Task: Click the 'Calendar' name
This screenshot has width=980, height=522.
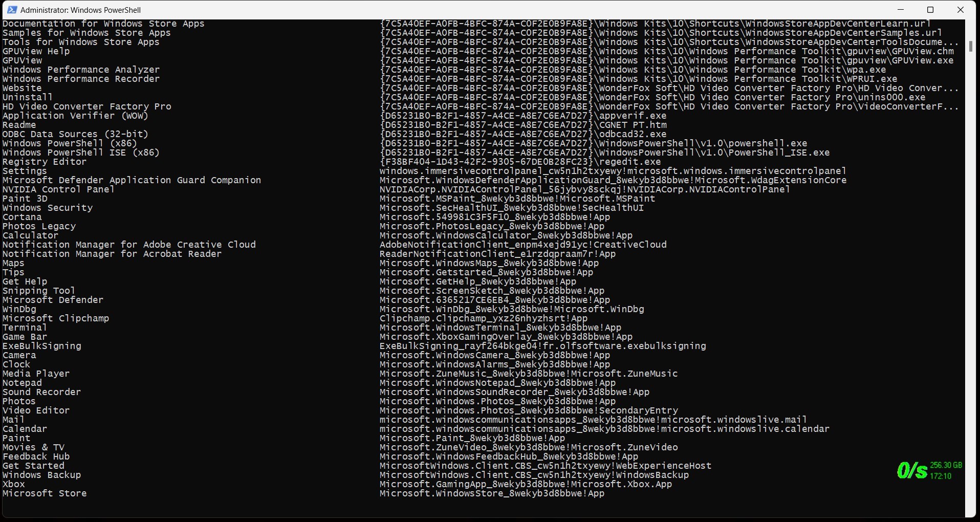Action: coord(25,429)
